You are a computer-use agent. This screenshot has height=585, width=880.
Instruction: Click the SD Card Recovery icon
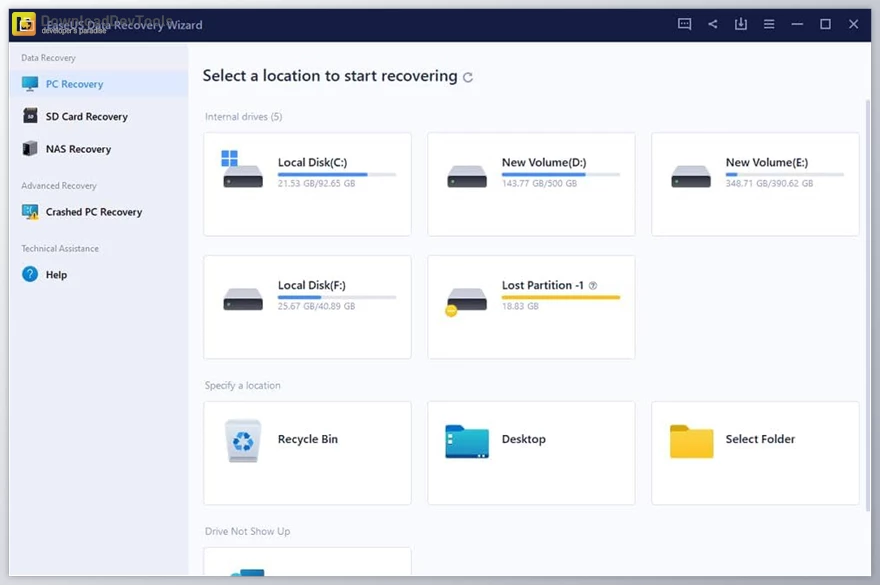click(30, 116)
